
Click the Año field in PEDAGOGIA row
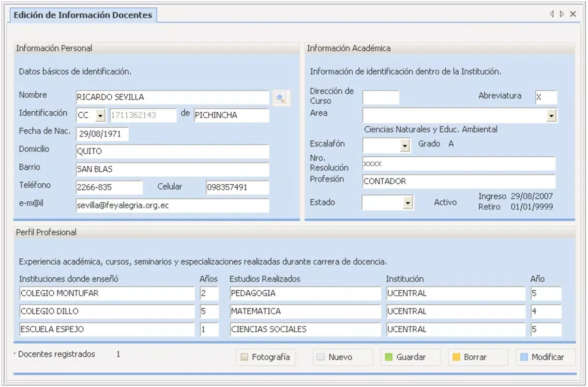(x=546, y=294)
